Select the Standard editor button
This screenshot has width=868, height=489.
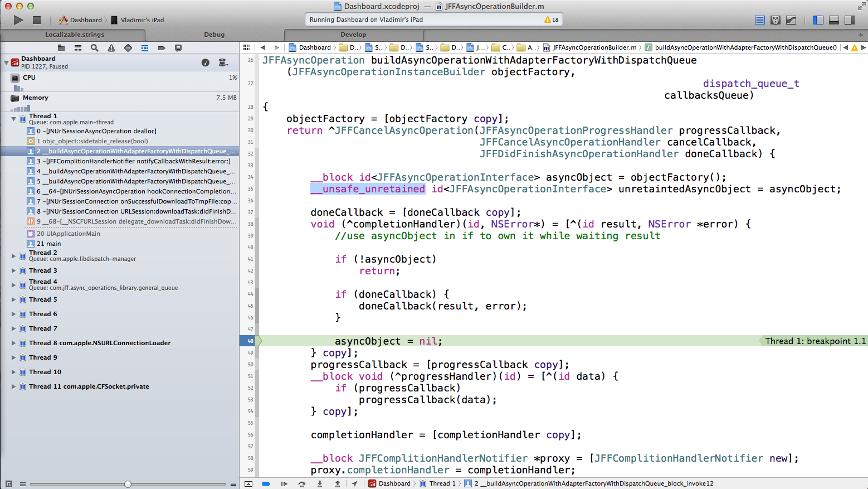click(x=760, y=20)
